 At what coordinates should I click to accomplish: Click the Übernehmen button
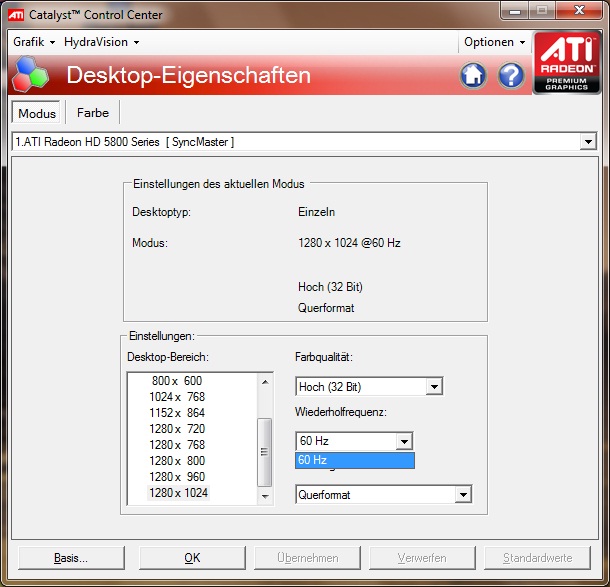click(x=307, y=558)
